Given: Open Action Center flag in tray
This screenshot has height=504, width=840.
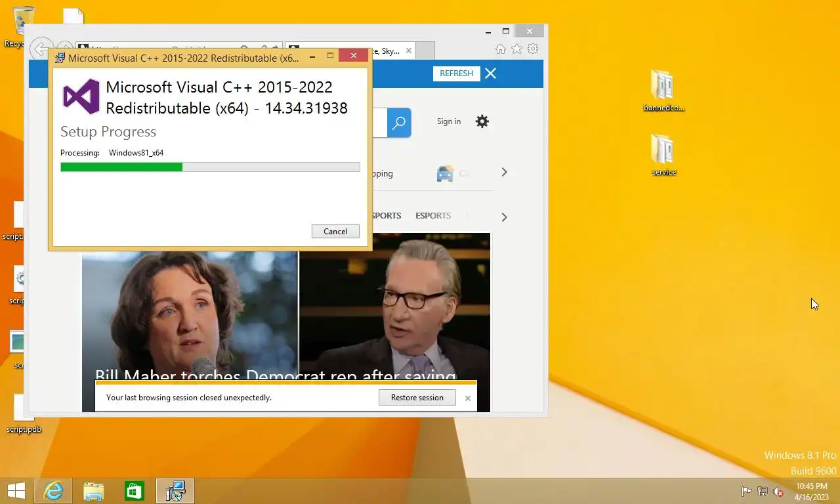Looking at the screenshot, I should pyautogui.click(x=747, y=492).
